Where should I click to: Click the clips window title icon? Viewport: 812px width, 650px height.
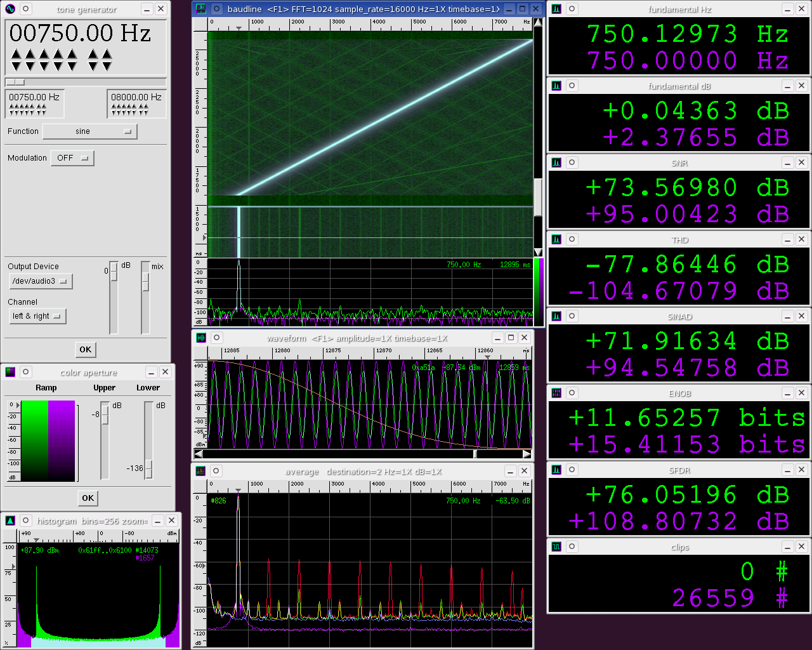pos(556,547)
